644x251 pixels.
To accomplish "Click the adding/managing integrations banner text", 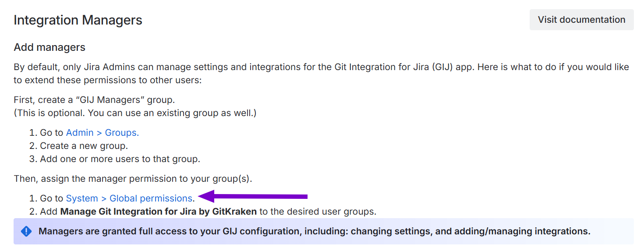I will [x=513, y=231].
